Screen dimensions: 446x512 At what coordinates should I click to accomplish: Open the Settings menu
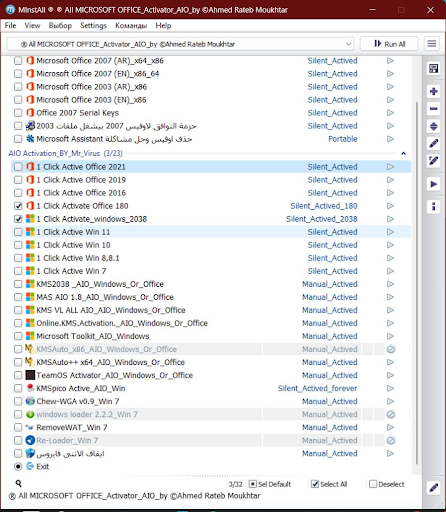(93, 26)
